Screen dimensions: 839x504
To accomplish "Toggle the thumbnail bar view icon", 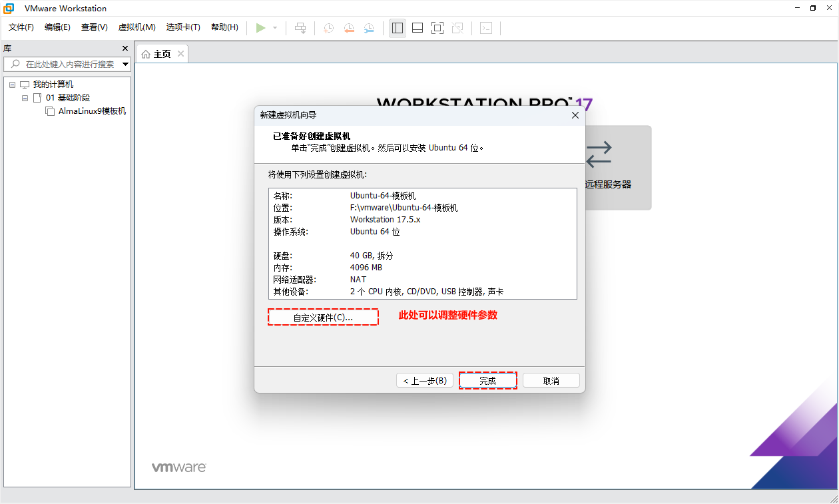I will [418, 28].
